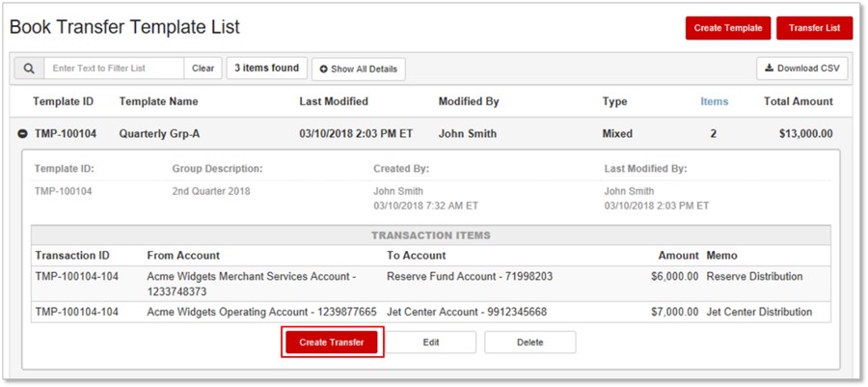
Task: Go to Transfer List
Action: coord(814,28)
